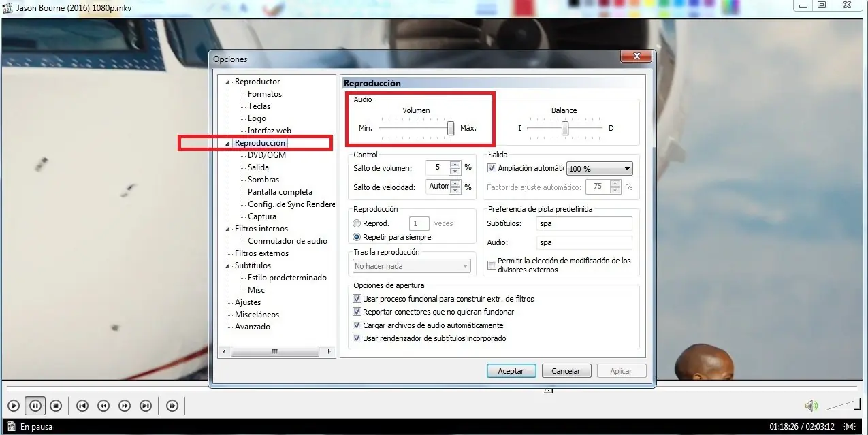
Task: Collapse the 'Reproductor' tree node arrow
Action: tap(229, 82)
